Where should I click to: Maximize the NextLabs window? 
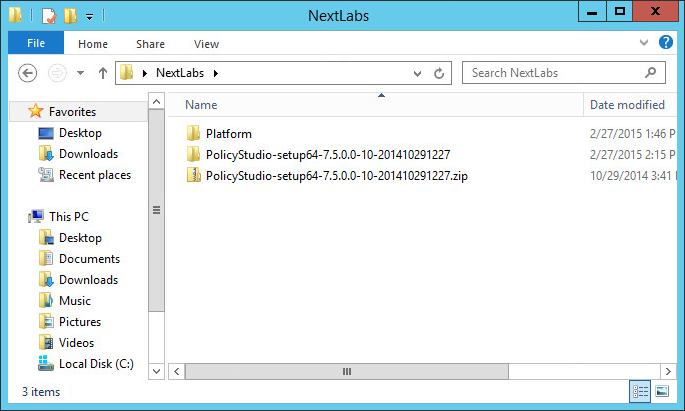coord(619,11)
